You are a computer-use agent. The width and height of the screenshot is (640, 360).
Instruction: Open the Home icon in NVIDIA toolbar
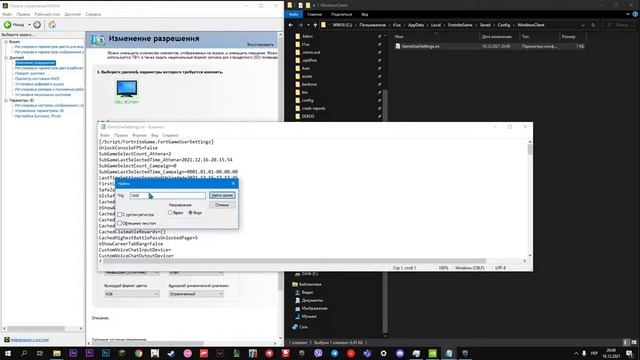click(x=52, y=25)
